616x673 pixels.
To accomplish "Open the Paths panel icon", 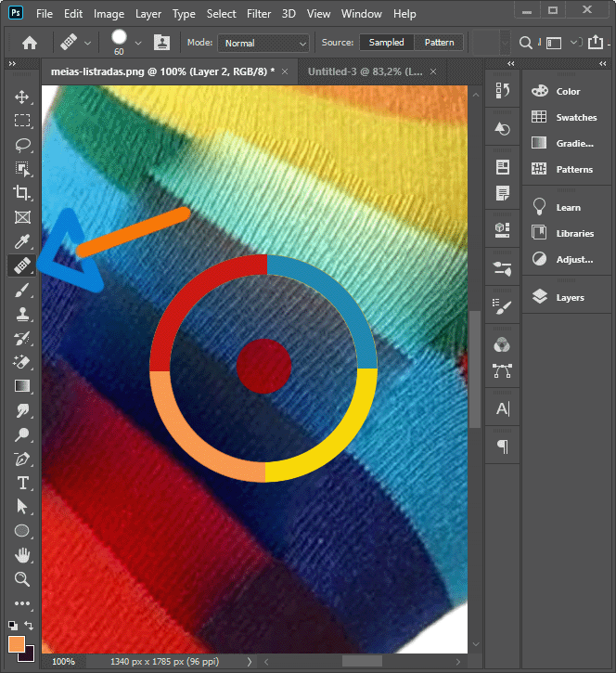I will pyautogui.click(x=502, y=370).
